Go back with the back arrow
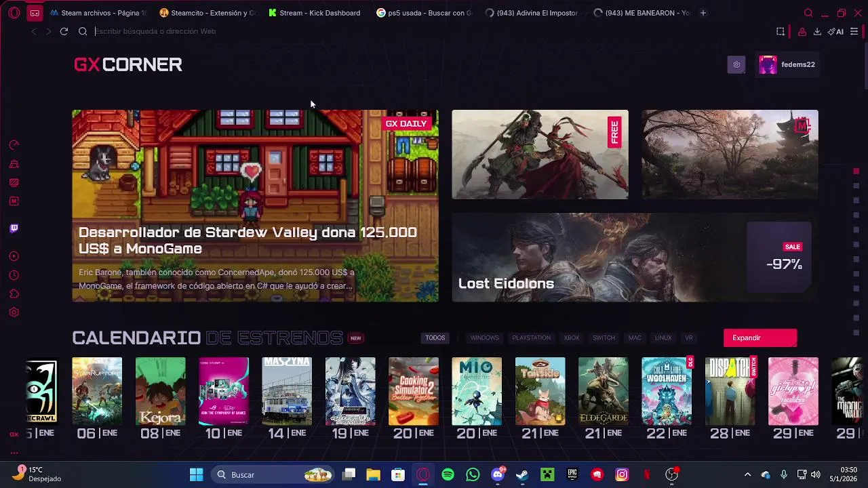 tap(34, 31)
